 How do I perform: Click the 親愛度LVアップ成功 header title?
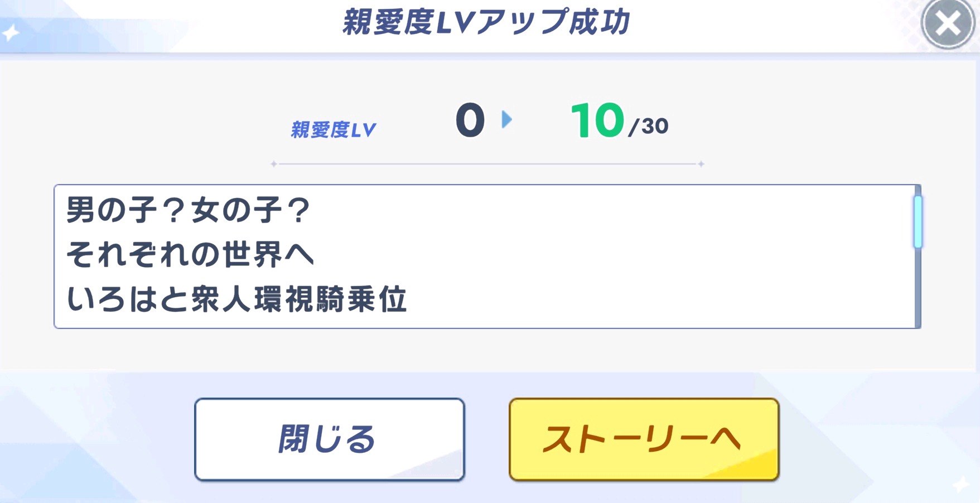(486, 23)
